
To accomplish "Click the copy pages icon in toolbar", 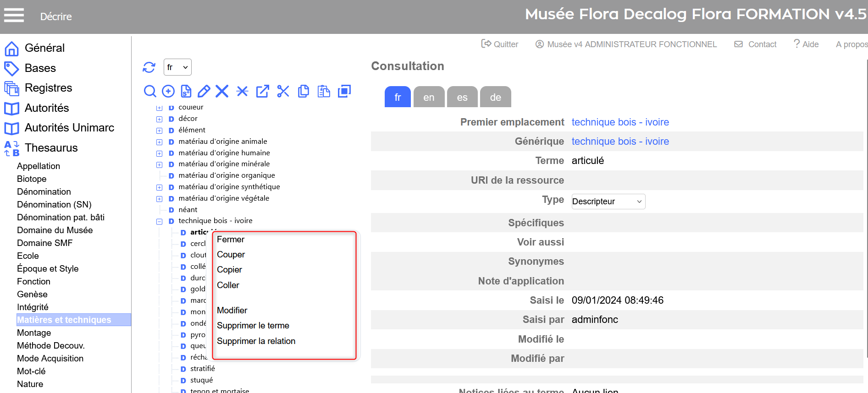I will [303, 91].
